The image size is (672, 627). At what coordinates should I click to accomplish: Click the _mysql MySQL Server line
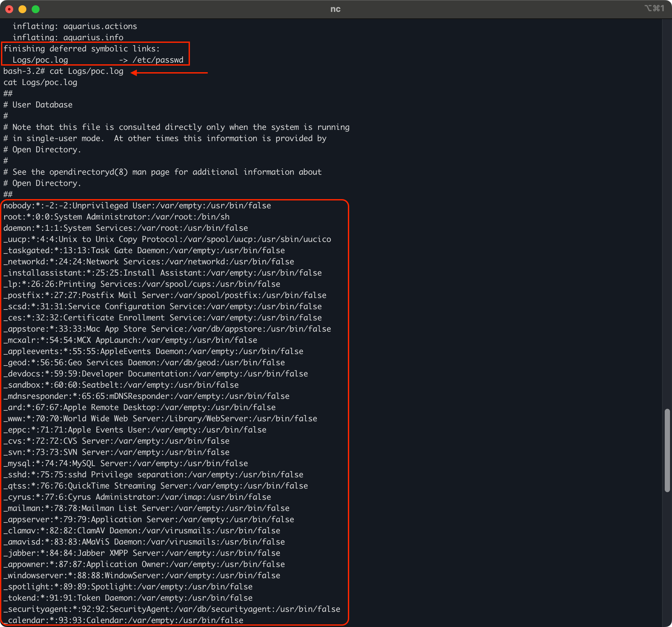(x=125, y=463)
